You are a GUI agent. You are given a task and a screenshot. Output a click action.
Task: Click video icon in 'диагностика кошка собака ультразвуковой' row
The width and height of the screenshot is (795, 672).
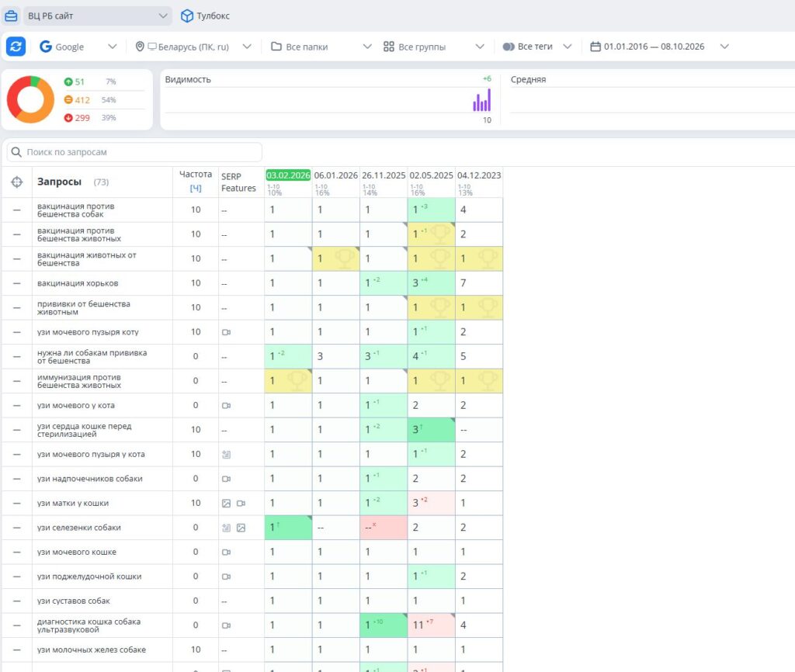point(227,625)
